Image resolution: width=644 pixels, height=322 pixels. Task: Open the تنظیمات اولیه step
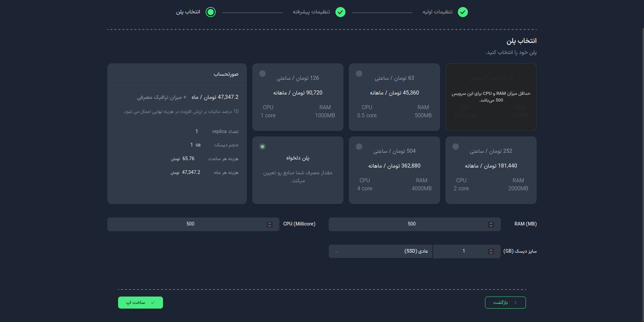coord(437,12)
